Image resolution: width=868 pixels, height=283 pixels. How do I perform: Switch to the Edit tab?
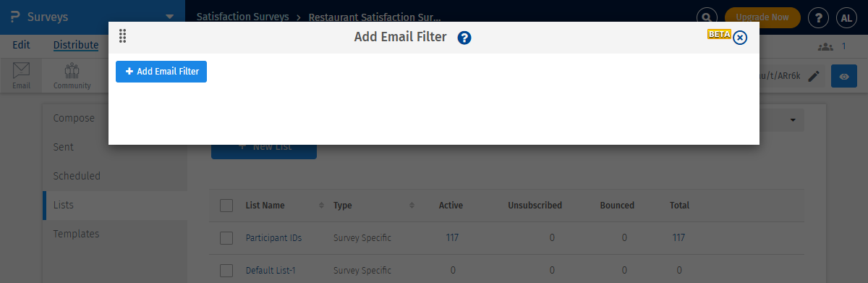click(x=22, y=45)
